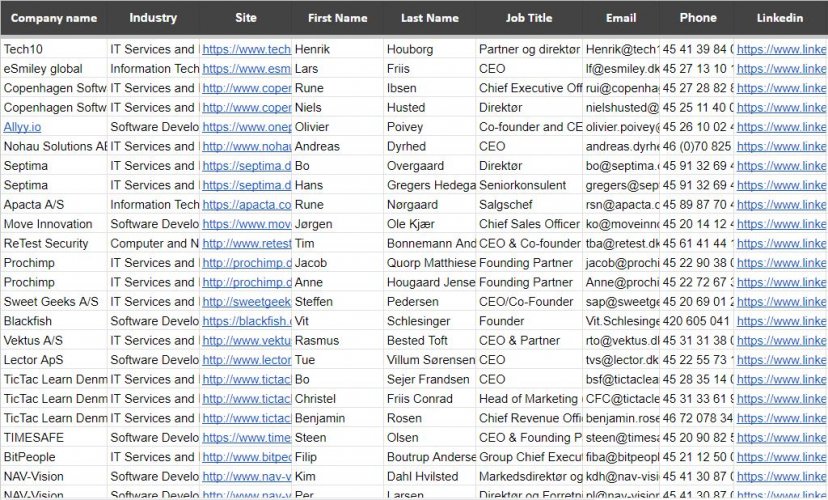Select the 'ReTest Security' company cell
This screenshot has height=500, width=828.
[54, 244]
